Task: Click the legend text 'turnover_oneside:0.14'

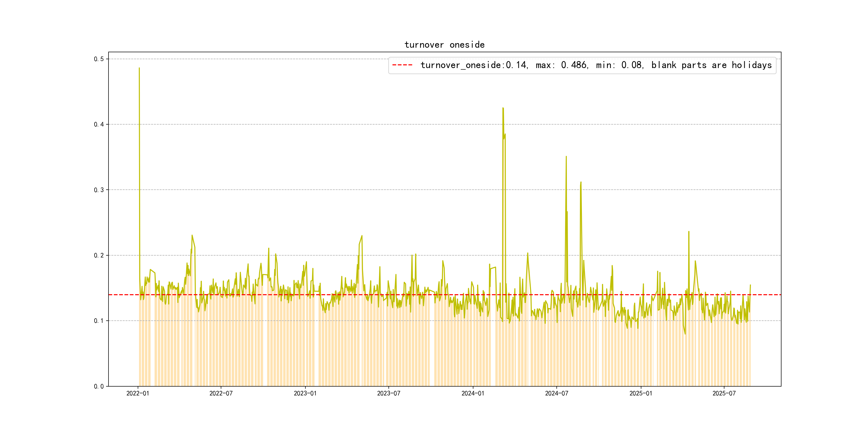Action: (474, 65)
